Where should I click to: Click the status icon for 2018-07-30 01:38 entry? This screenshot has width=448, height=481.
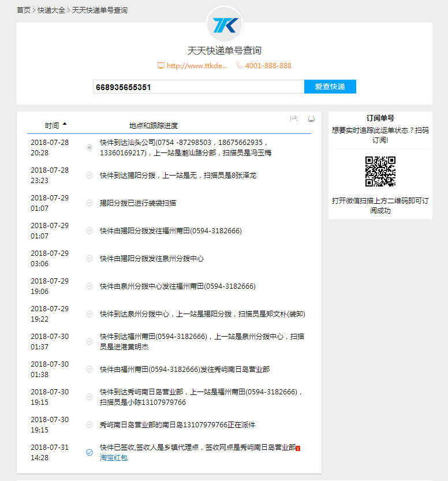89,369
